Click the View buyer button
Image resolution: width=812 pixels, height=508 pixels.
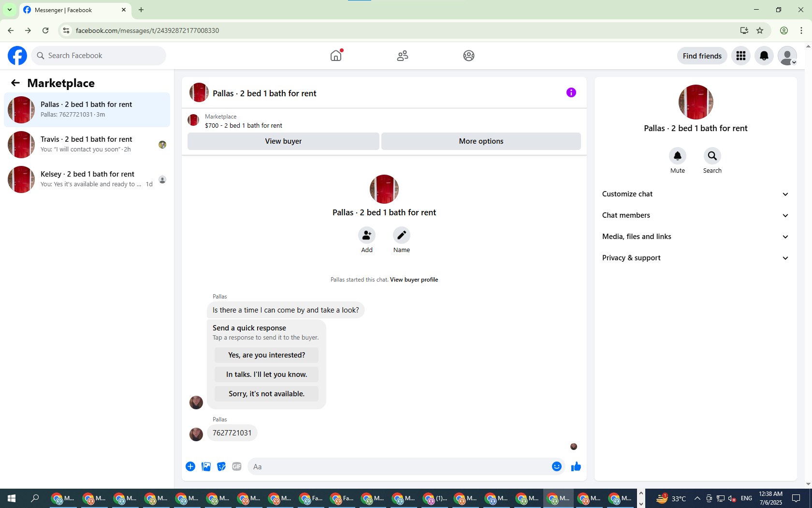coord(283,141)
